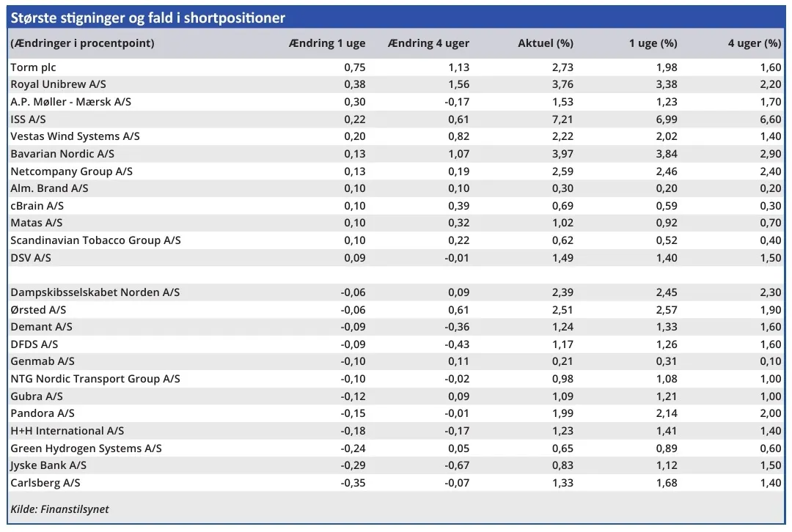Click the "(Ændringer i procentpoint)" header label
Screen dimensions: 792x532
coord(82,43)
